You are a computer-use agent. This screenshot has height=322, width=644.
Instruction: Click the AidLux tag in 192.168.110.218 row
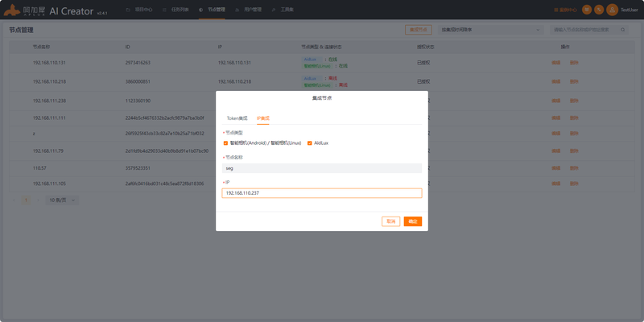click(312, 78)
